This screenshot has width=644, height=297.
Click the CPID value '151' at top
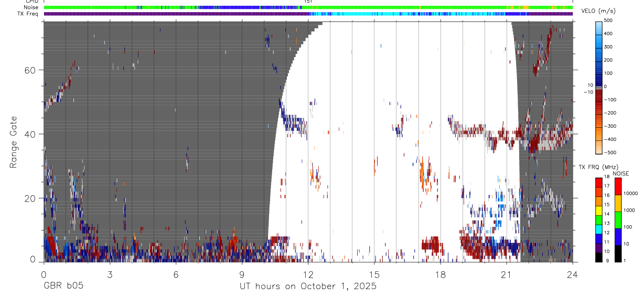(x=308, y=2)
